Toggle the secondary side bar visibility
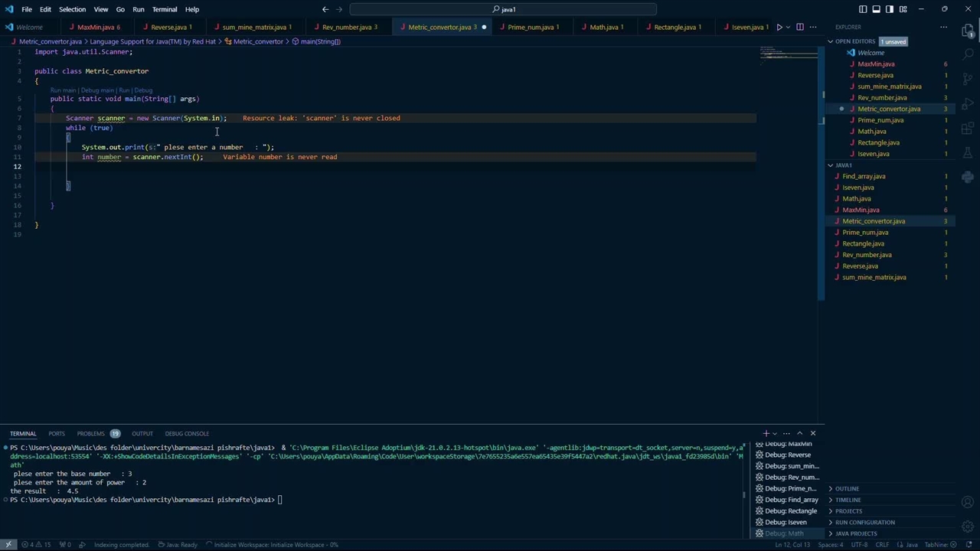980x551 pixels. click(x=889, y=9)
